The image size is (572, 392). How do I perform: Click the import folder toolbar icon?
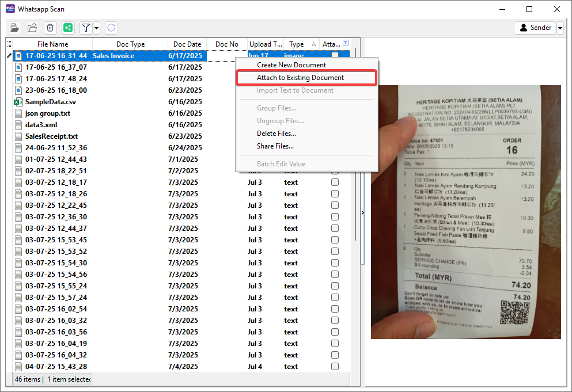point(32,28)
